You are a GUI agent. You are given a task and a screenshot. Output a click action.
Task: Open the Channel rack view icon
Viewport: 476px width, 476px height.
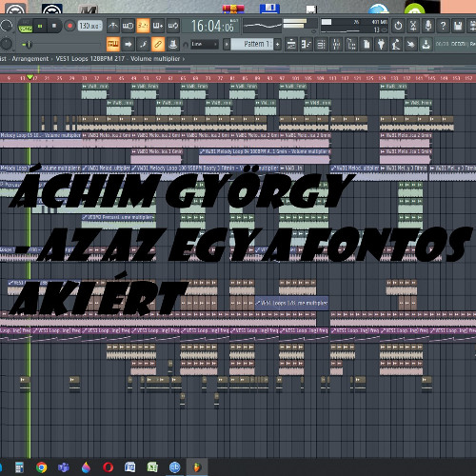point(321,45)
